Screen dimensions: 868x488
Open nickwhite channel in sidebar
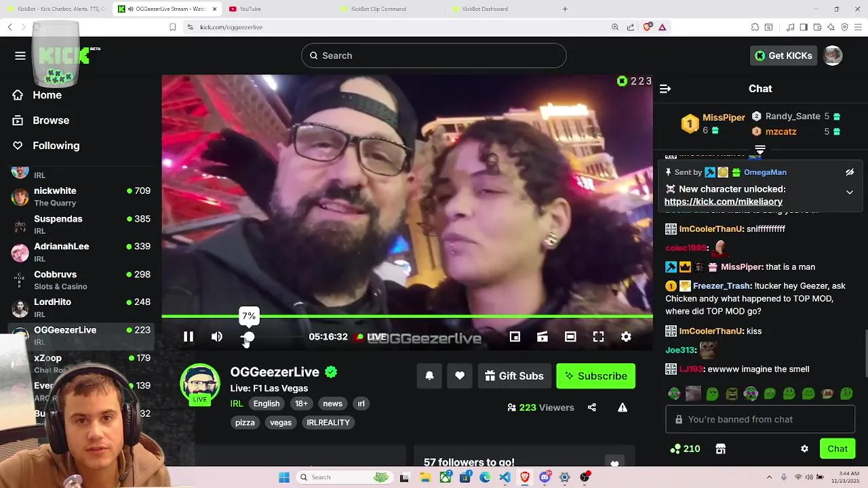(81, 197)
